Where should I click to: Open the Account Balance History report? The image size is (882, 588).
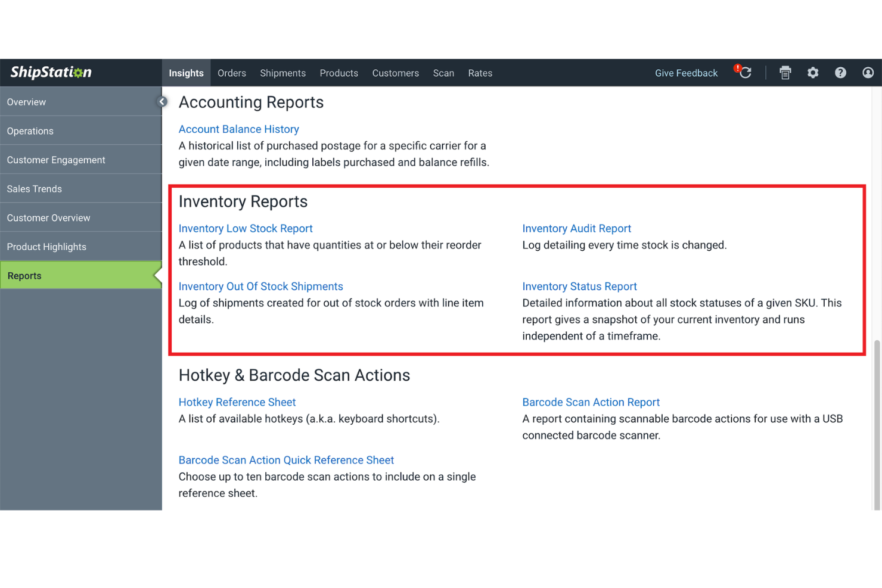pos(238,129)
